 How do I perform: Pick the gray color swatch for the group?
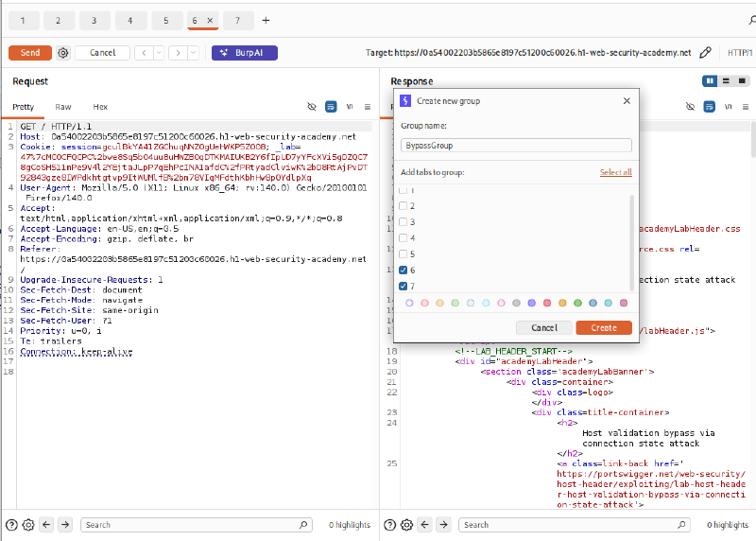click(x=516, y=303)
